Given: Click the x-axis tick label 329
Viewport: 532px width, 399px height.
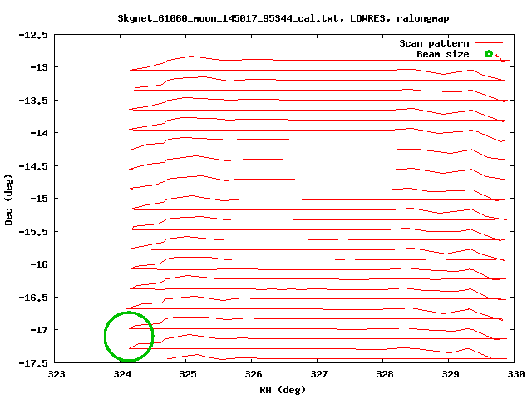Looking at the screenshot, I should tap(451, 374).
